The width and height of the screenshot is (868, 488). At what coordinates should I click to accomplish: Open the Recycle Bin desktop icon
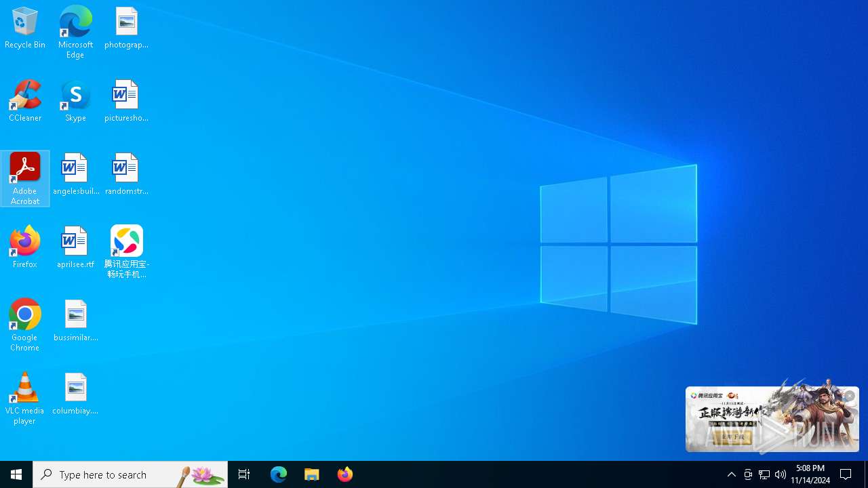[x=25, y=28]
